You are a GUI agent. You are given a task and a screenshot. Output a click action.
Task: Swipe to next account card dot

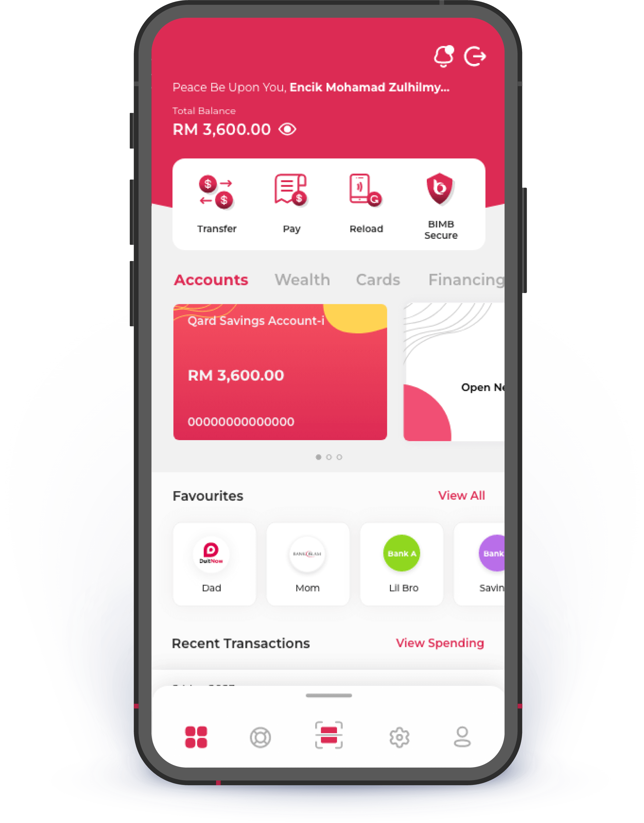pyautogui.click(x=328, y=457)
